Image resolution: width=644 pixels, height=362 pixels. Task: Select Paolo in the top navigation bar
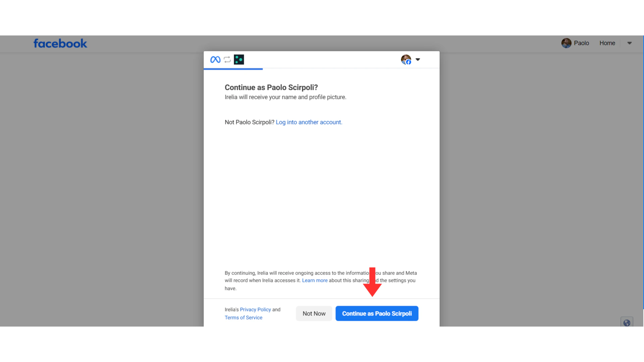click(x=582, y=43)
